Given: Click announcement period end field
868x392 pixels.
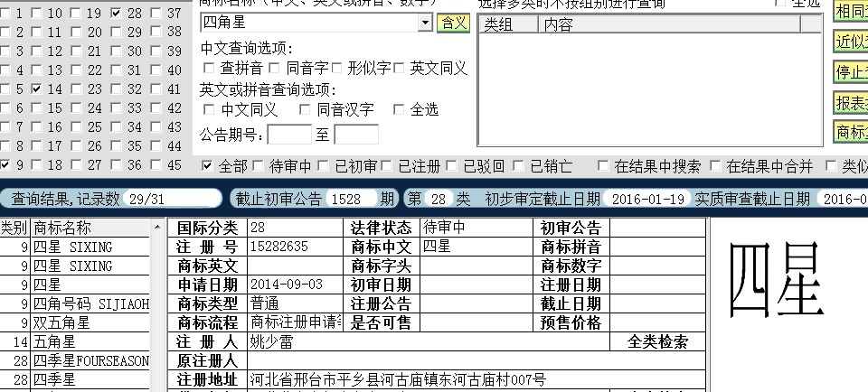Looking at the screenshot, I should [356, 135].
